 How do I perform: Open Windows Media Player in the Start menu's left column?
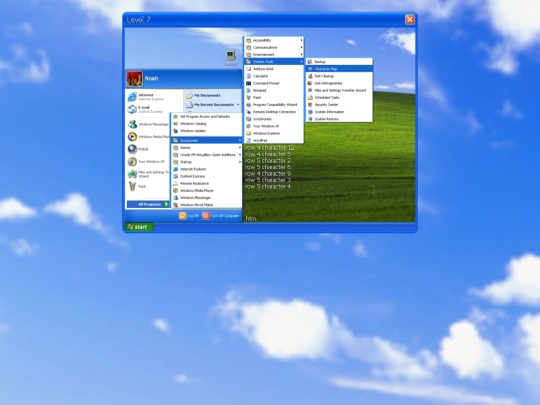[x=148, y=137]
